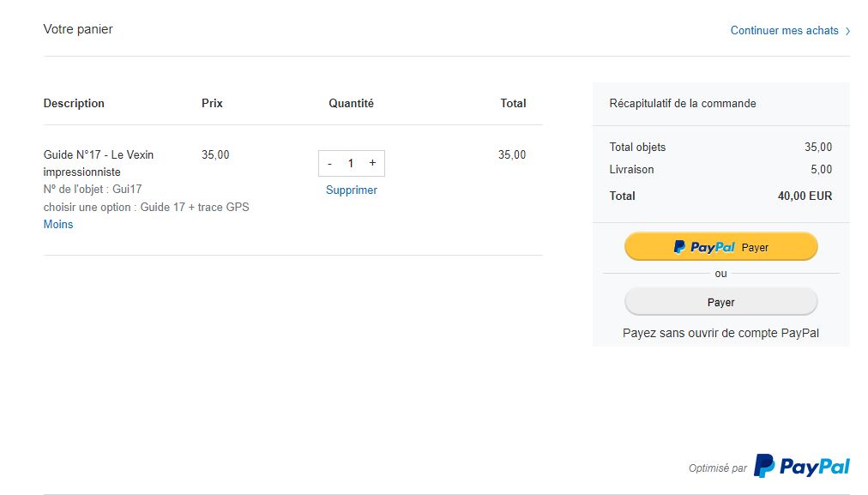Click the Récapitulatif de la commande heading

[x=683, y=104]
